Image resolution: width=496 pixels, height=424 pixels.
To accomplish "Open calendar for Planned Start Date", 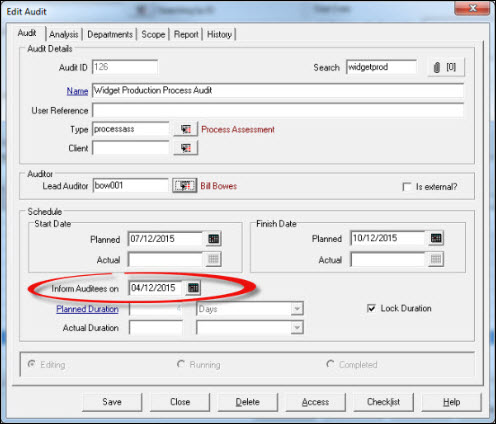I will point(213,239).
